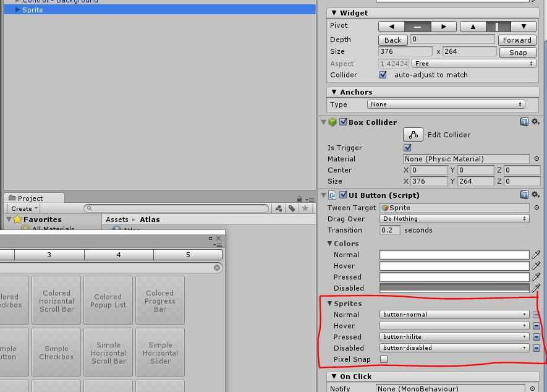Viewport: 547px width, 392px height.
Task: Open the empty Hover sprite dropdown
Action: (x=454, y=325)
